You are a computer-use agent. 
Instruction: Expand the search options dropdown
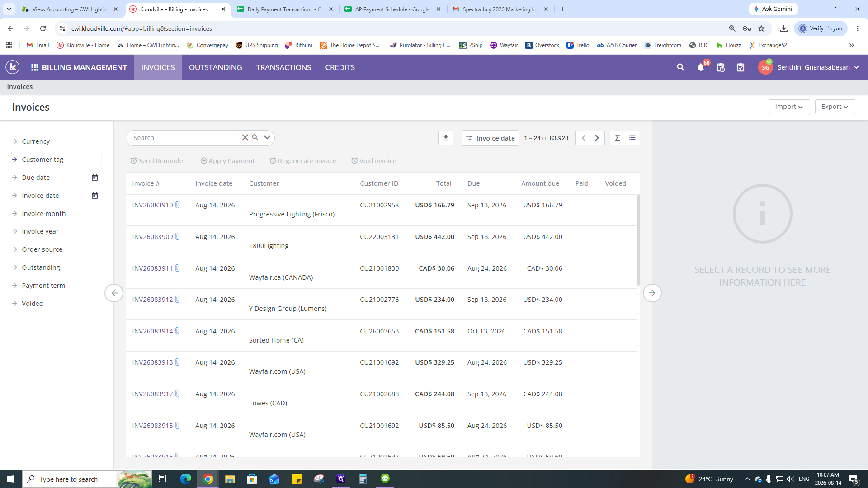267,137
